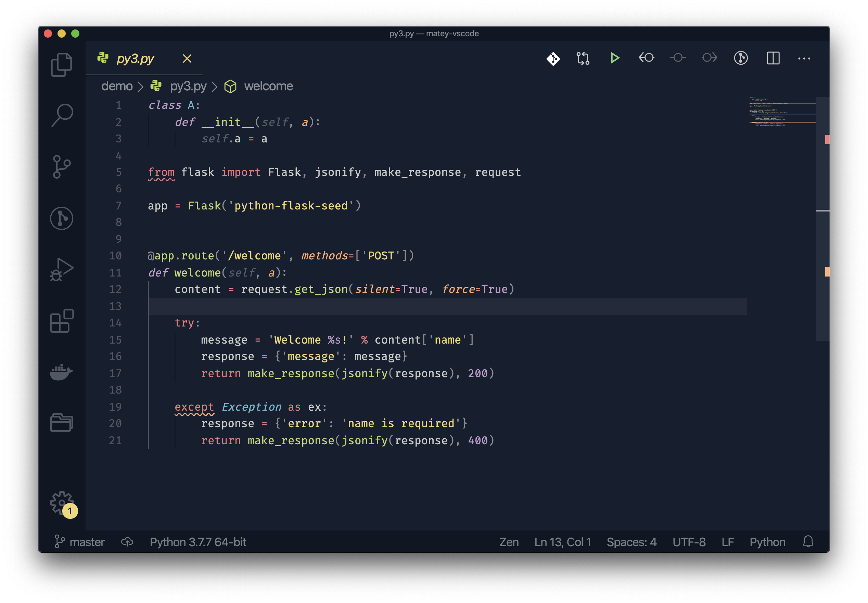The width and height of the screenshot is (868, 603).
Task: Toggle the split editor layout
Action: tap(773, 58)
